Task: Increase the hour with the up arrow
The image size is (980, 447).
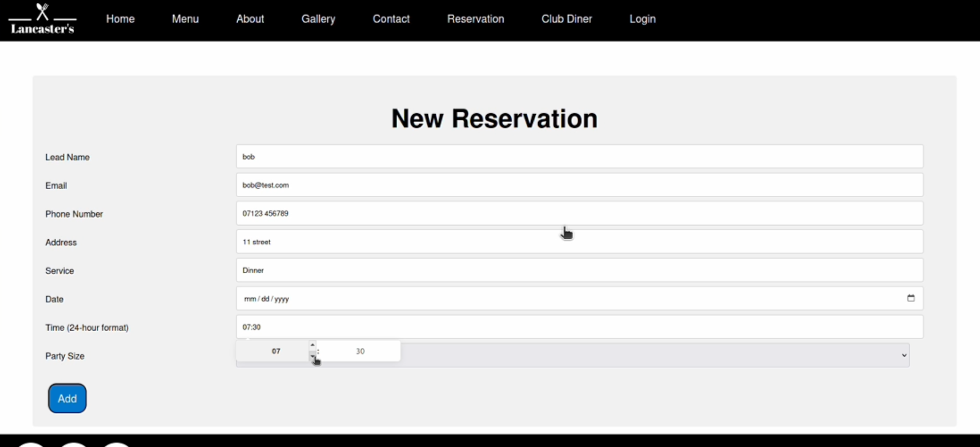Action: tap(312, 345)
